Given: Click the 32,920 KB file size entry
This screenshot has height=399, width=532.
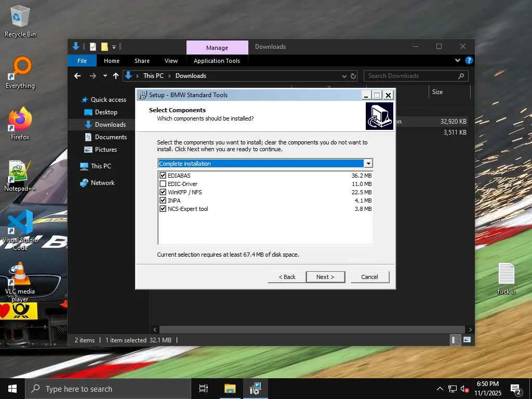Looking at the screenshot, I should point(453,122).
